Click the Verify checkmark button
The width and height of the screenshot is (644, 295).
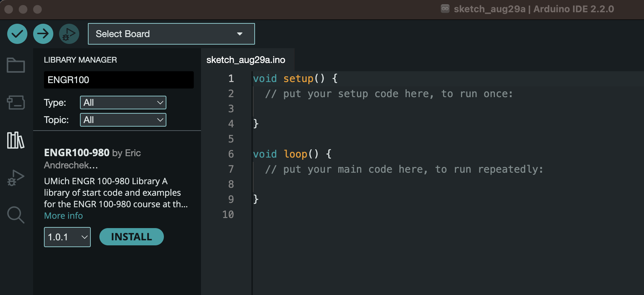click(x=17, y=34)
